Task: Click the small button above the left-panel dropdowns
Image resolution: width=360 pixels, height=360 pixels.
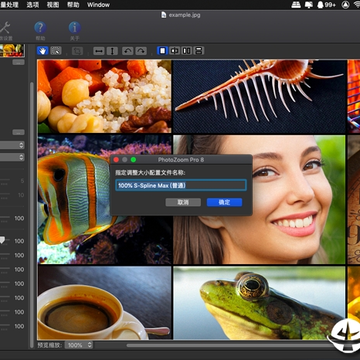Action: tap(19, 132)
